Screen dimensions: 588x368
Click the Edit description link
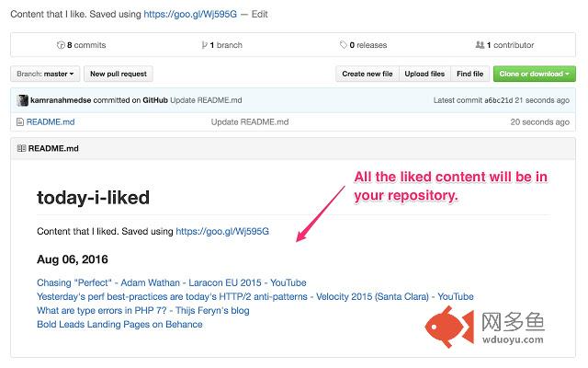click(259, 15)
